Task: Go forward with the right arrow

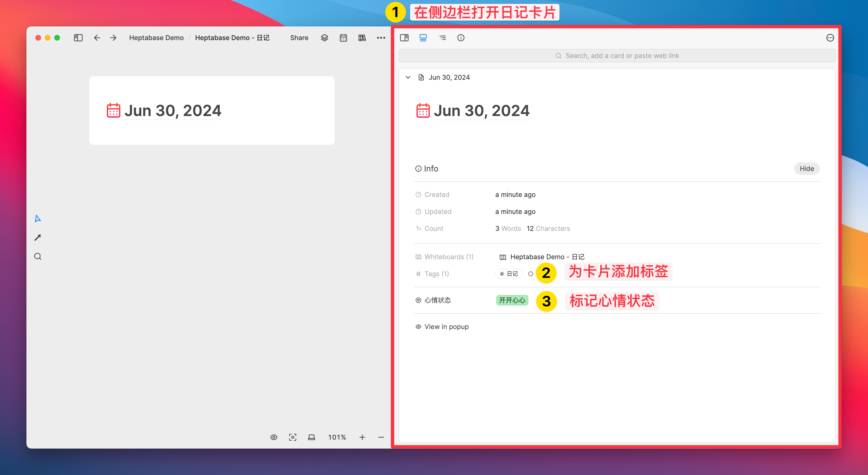Action: [113, 38]
